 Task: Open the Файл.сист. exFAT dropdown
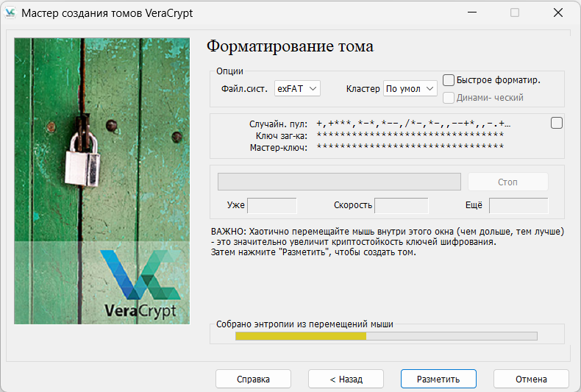[297, 88]
